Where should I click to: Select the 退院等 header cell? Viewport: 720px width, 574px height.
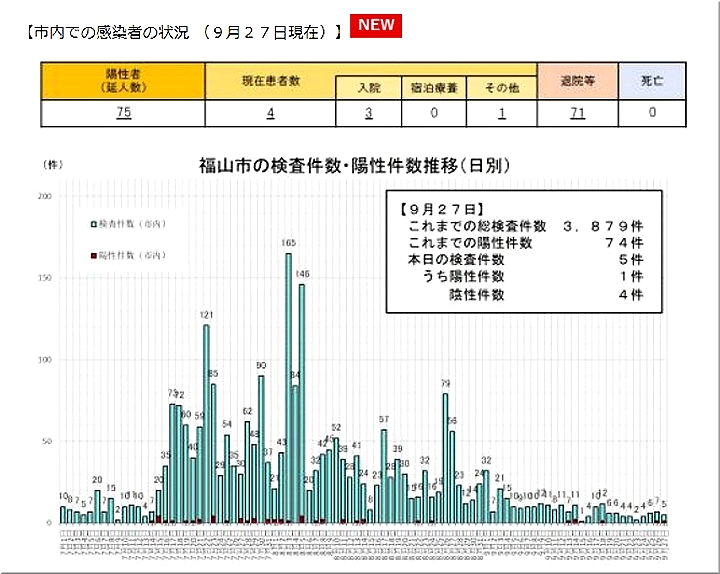coord(577,81)
